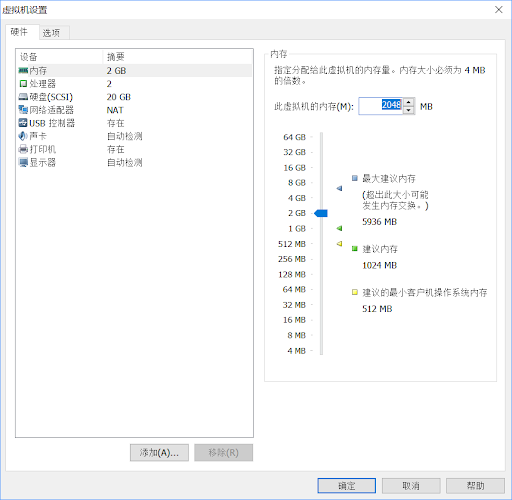Open help via the 帮助 button
Image resolution: width=512 pixels, height=500 pixels.
point(475,486)
